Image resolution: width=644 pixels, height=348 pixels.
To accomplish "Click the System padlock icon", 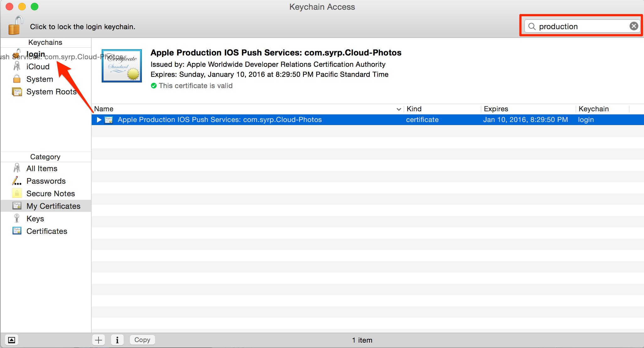I will 17,79.
